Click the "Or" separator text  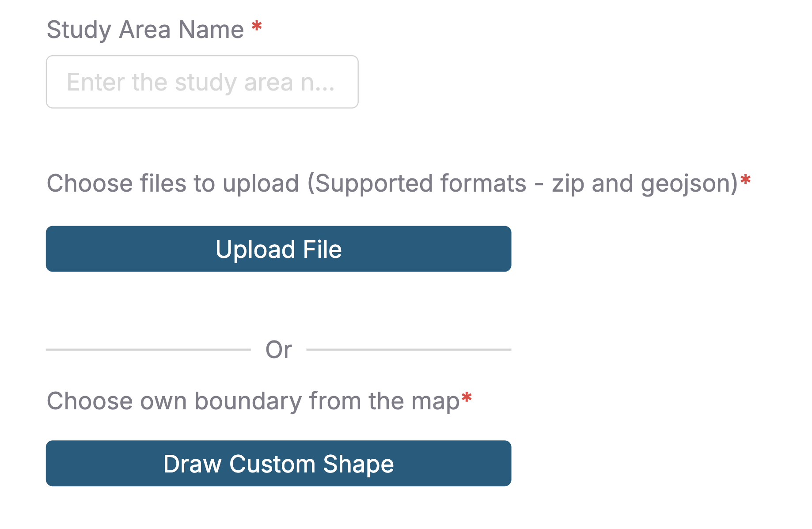tap(278, 350)
